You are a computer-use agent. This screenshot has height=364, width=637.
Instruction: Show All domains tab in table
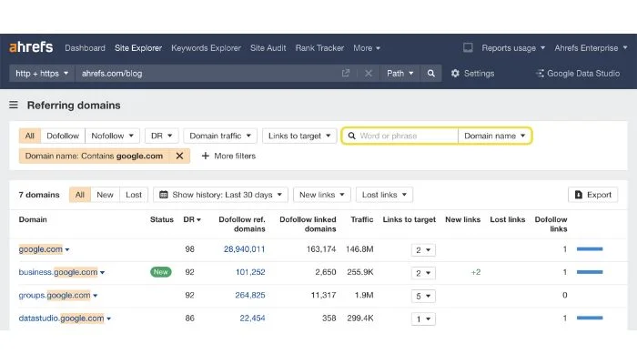[x=80, y=195]
